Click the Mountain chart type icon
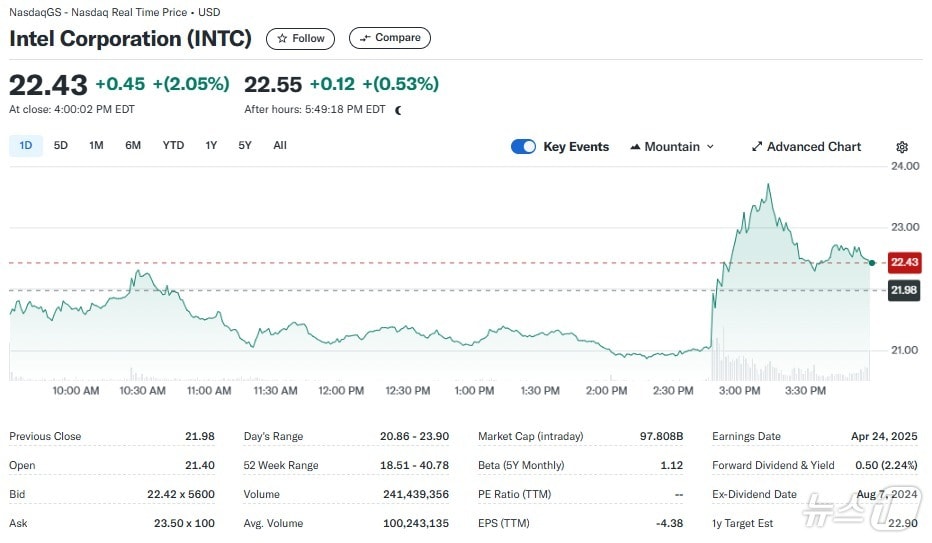Screen dimensions: 932x543 pyautogui.click(x=635, y=147)
